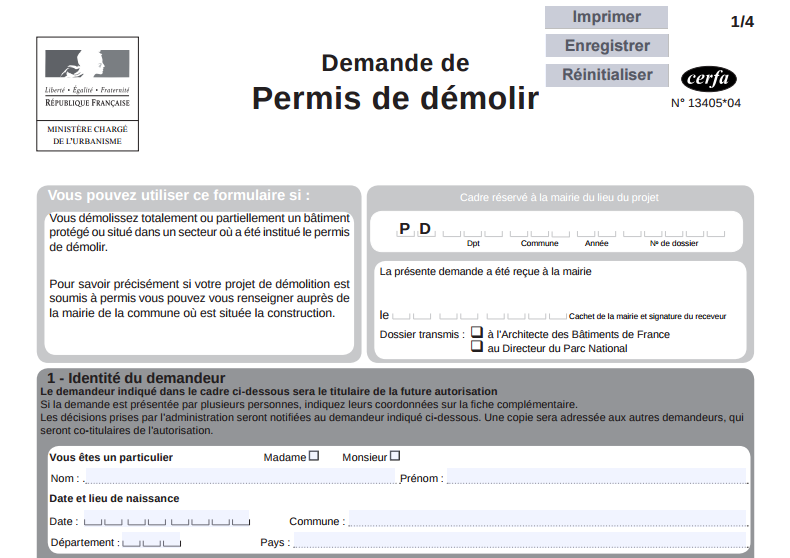Click the N° de dossier boxes
This screenshot has width=790, height=558.
673,232
